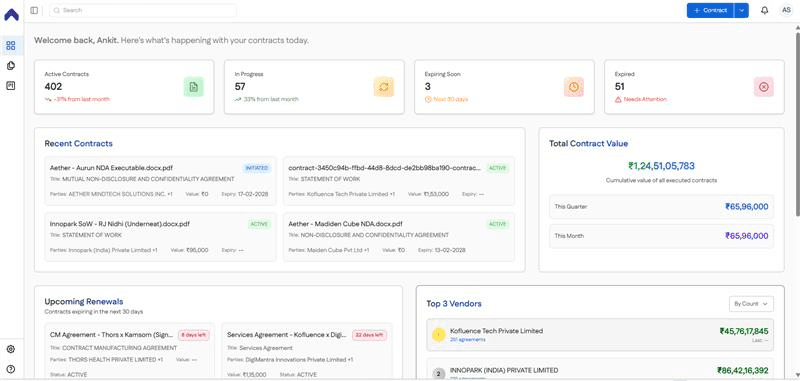Open the AS user avatar
Screen dimensions: 800x381
pyautogui.click(x=786, y=10)
